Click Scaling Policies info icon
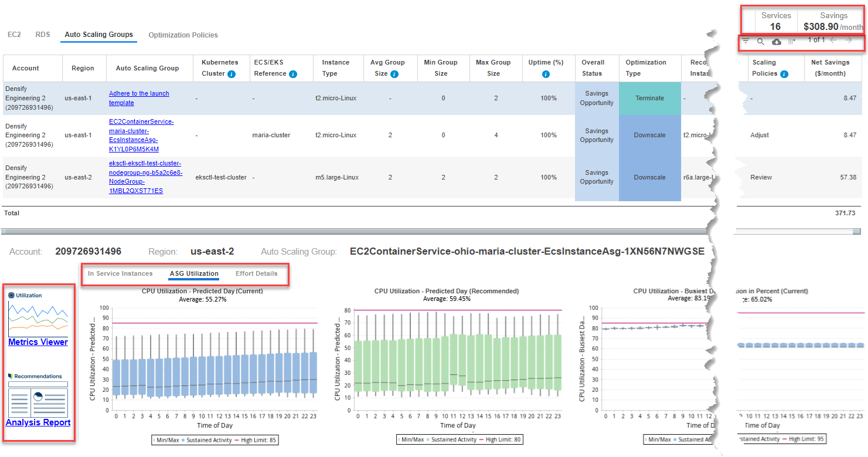The width and height of the screenshot is (868, 457). [x=784, y=74]
